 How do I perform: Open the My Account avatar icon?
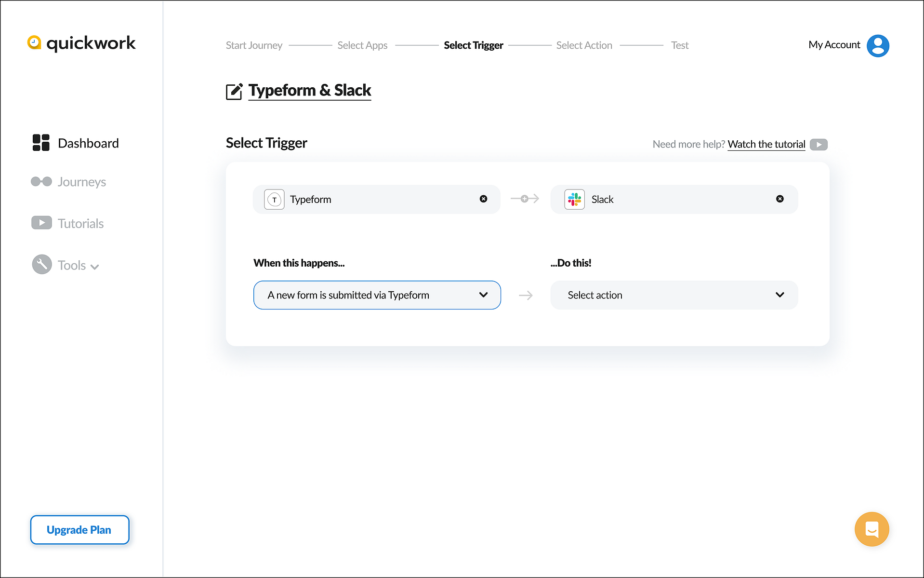tap(878, 46)
